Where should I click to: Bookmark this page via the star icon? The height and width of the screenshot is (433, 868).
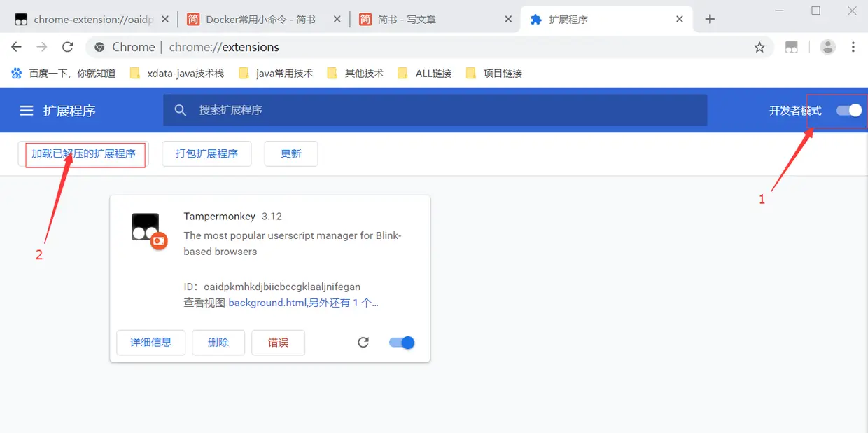coord(759,47)
